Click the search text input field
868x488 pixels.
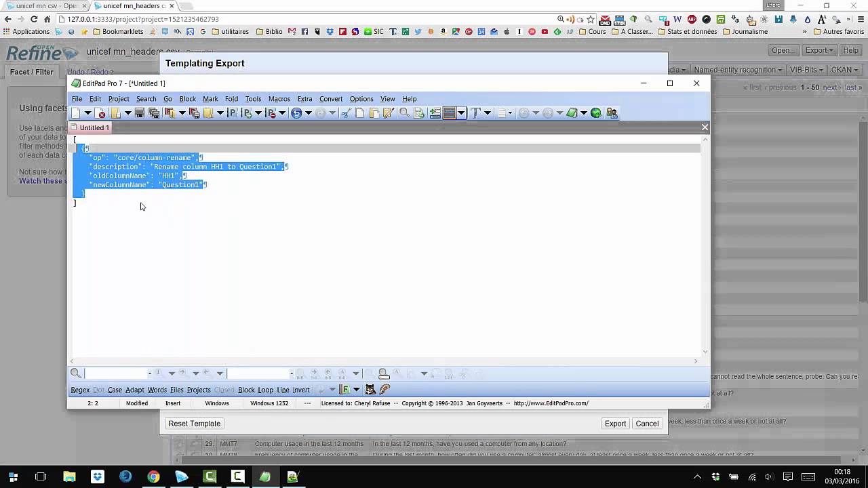(115, 373)
